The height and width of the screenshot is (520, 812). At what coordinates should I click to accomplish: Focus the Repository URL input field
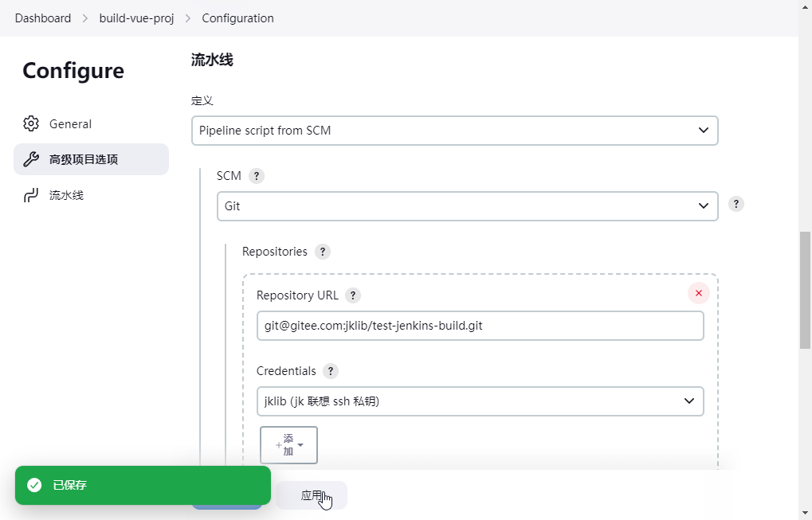tap(480, 326)
